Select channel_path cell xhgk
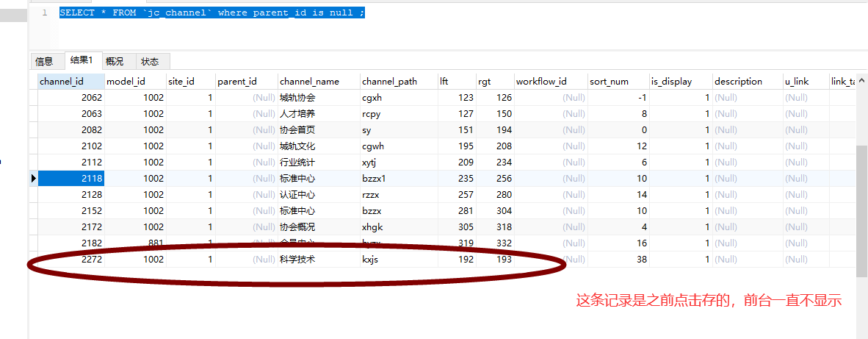The image size is (868, 339). (x=399, y=227)
